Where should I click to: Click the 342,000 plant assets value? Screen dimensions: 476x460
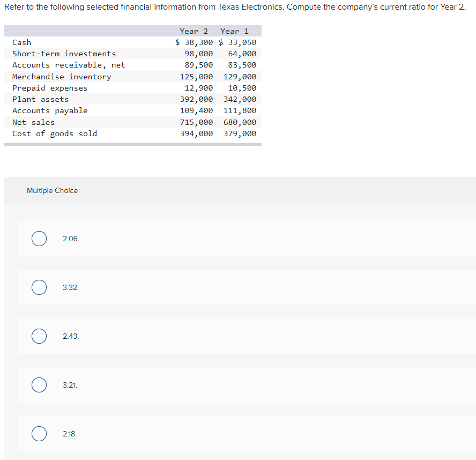240,99
